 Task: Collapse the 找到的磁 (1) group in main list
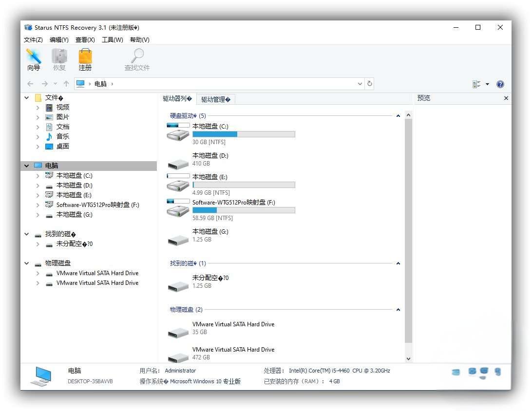point(398,263)
